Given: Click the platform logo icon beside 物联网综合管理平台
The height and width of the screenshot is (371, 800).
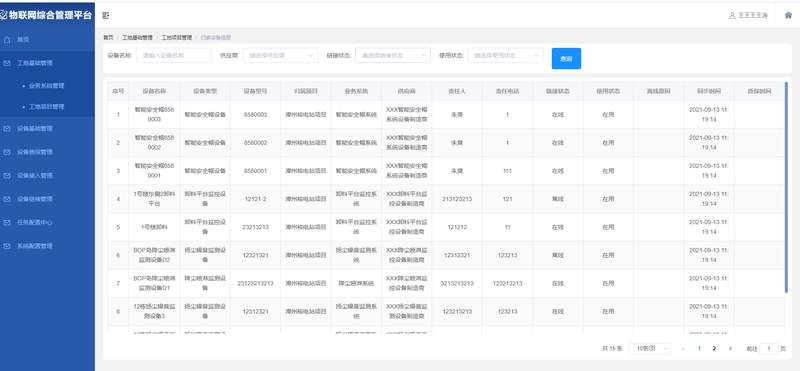Looking at the screenshot, I should point(3,15).
